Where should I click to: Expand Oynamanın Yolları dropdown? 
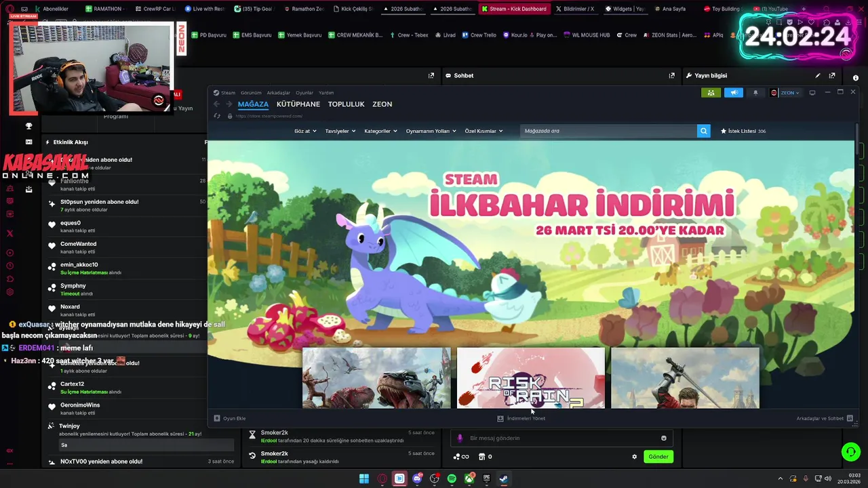tap(431, 131)
